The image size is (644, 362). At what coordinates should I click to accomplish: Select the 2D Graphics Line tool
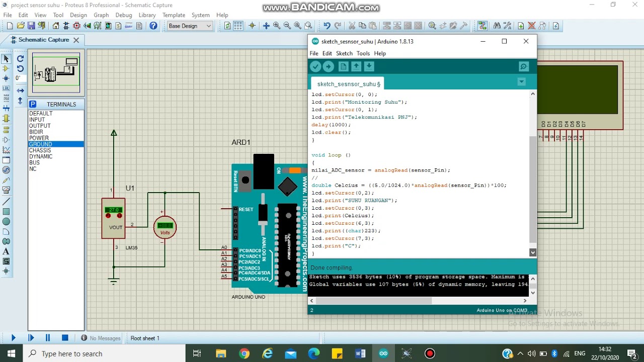[x=6, y=201]
